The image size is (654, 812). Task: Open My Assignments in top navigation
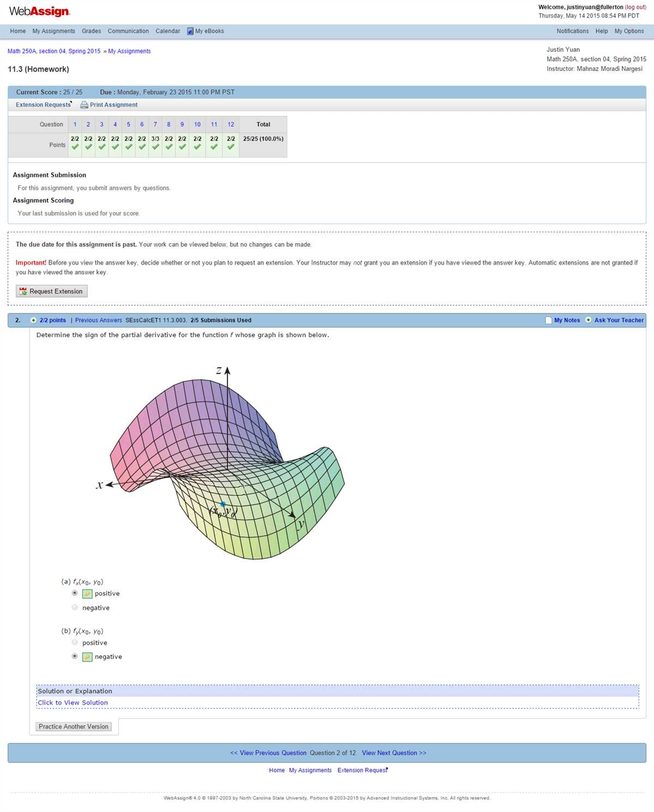click(54, 31)
